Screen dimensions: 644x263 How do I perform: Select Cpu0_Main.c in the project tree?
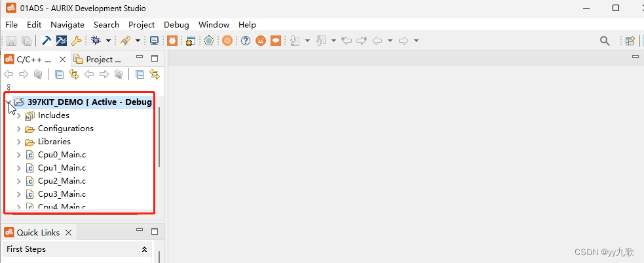tap(62, 155)
